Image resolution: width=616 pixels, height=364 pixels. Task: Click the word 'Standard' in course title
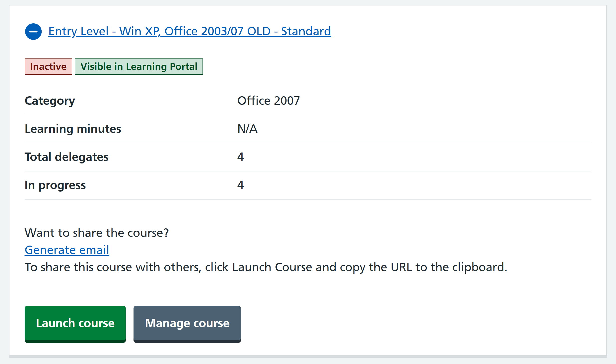pyautogui.click(x=306, y=31)
